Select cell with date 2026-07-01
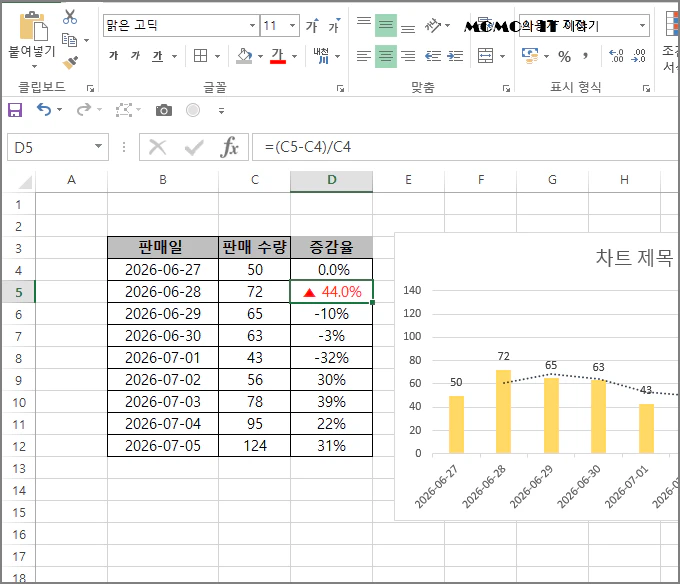The width and height of the screenshot is (680, 584). (163, 358)
